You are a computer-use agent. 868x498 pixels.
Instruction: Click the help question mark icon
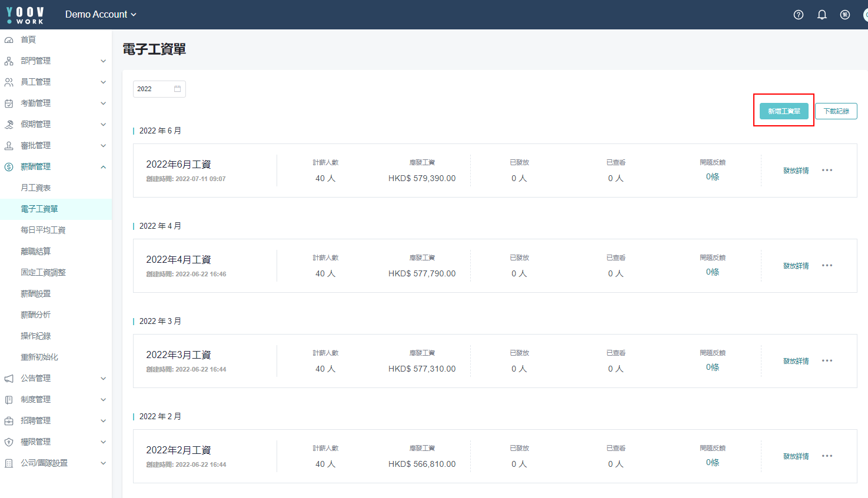tap(799, 15)
